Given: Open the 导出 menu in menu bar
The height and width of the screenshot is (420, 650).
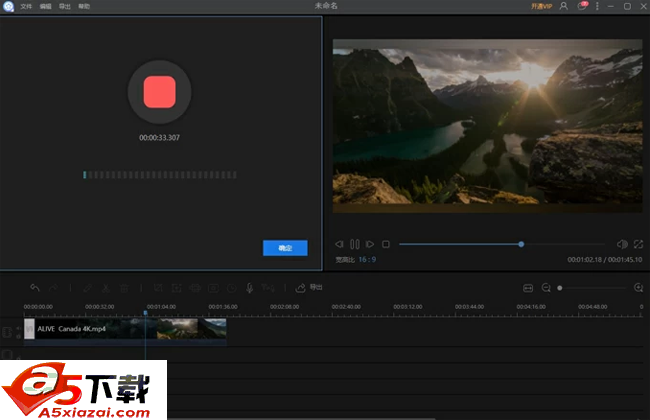Looking at the screenshot, I should (x=65, y=6).
